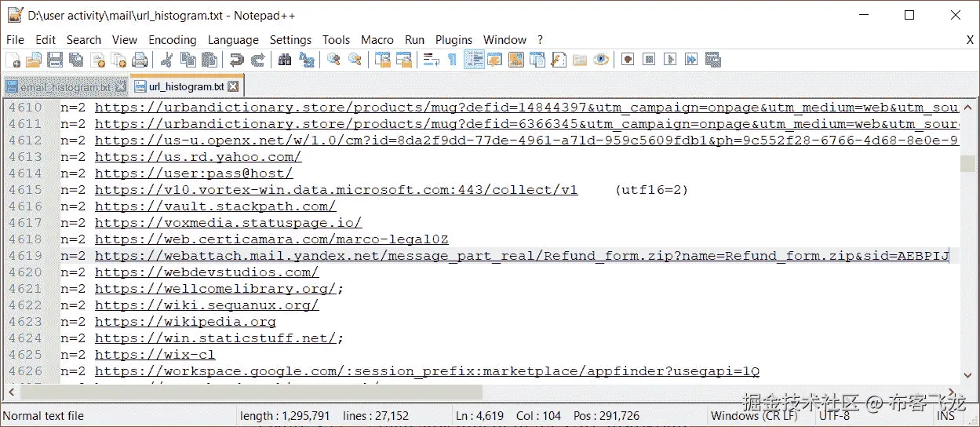Start macro recording with the record icon
980x427 pixels.
pyautogui.click(x=628, y=60)
